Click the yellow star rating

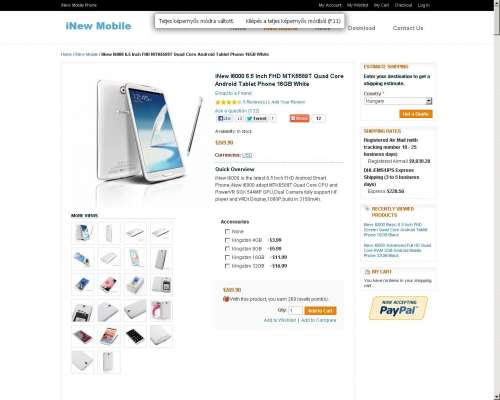(228, 102)
